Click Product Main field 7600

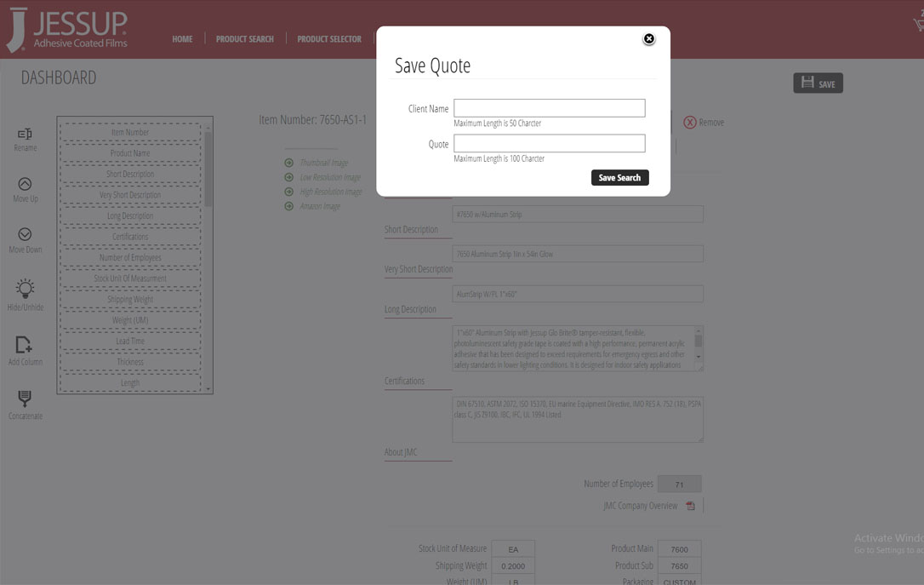[680, 549]
